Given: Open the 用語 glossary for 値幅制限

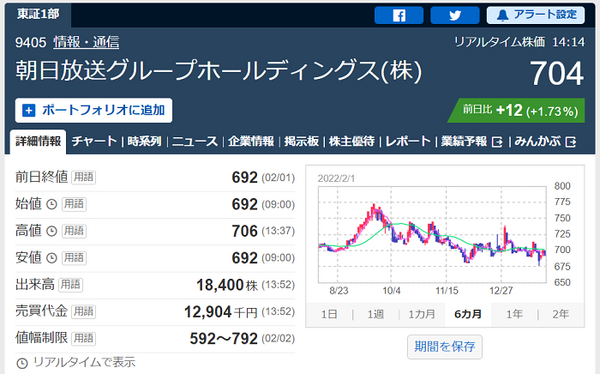Looking at the screenshot, I should [x=83, y=338].
